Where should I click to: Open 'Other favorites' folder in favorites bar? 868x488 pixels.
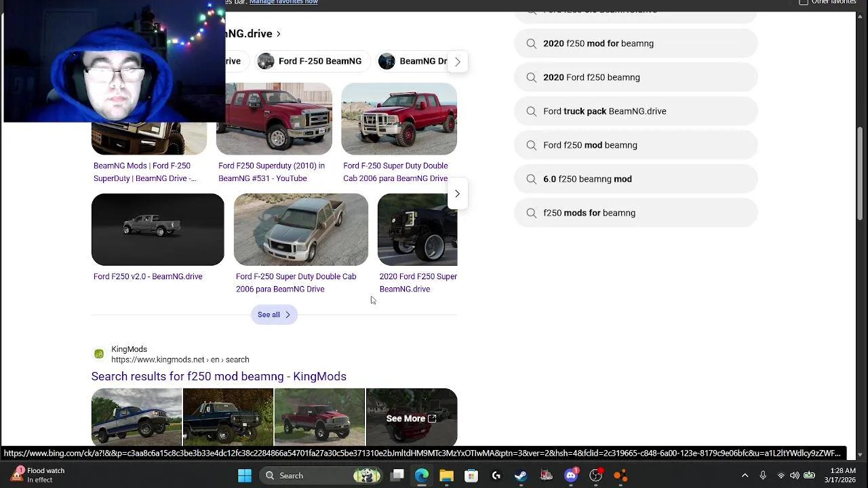click(827, 3)
